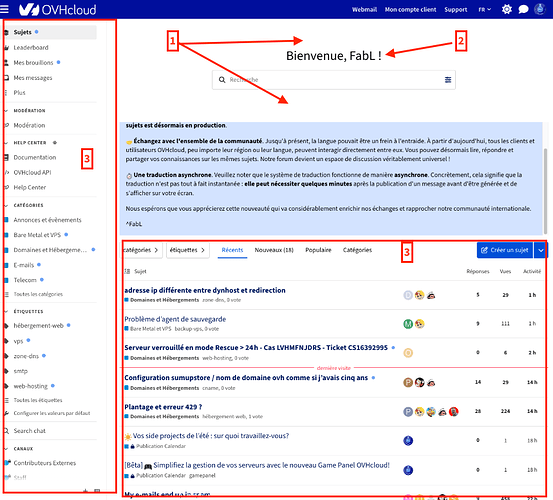Open the chat bubble icon in header
553x500 pixels.
(x=523, y=9)
